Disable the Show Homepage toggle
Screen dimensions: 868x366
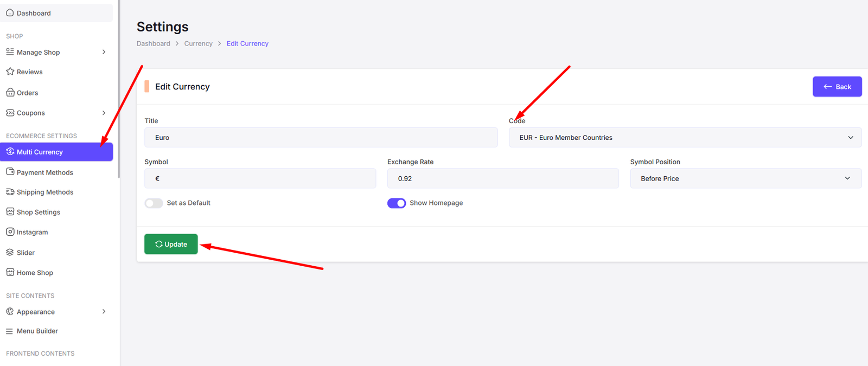[397, 203]
